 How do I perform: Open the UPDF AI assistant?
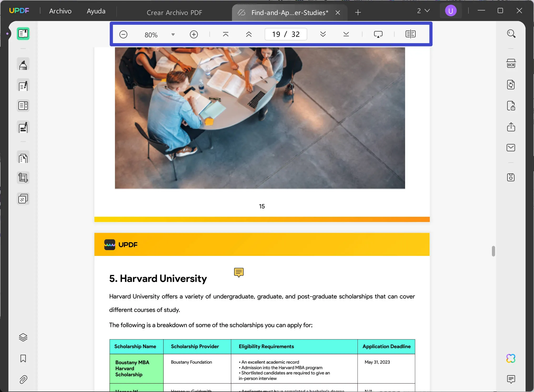click(511, 358)
